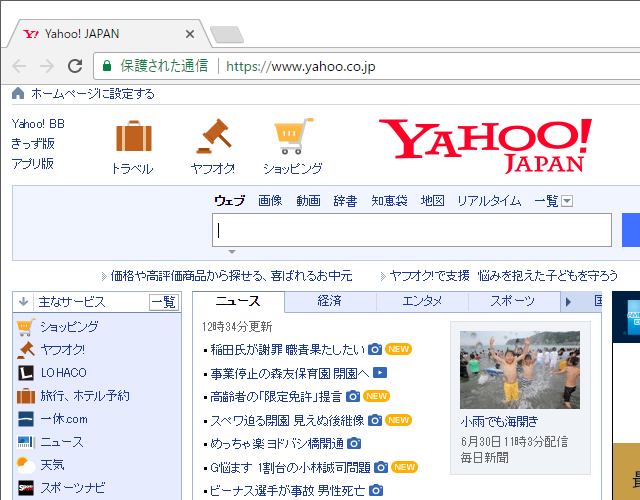Image resolution: width=640 pixels, height=500 pixels.
Task: Click the video play icon beside 事業停止の森友保育園
Action: (380, 373)
